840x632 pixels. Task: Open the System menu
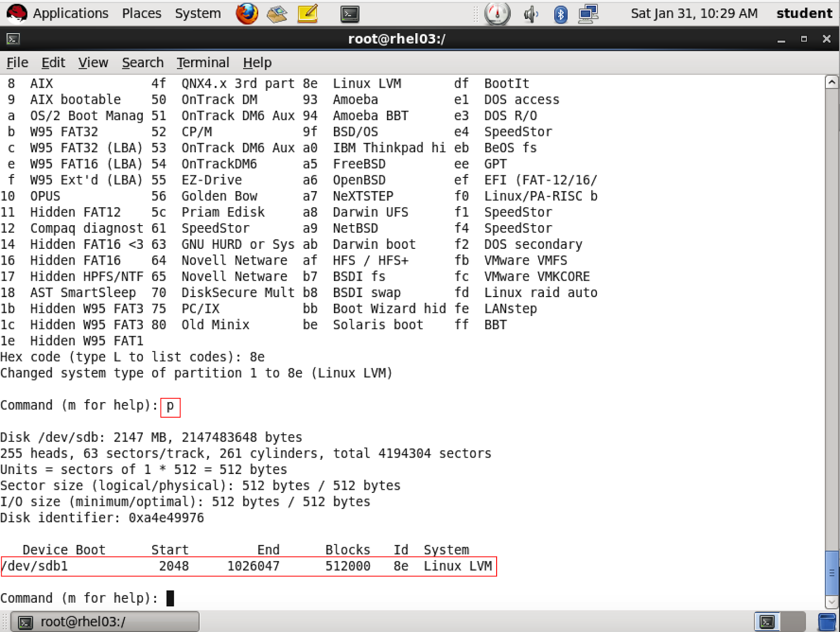tap(198, 13)
